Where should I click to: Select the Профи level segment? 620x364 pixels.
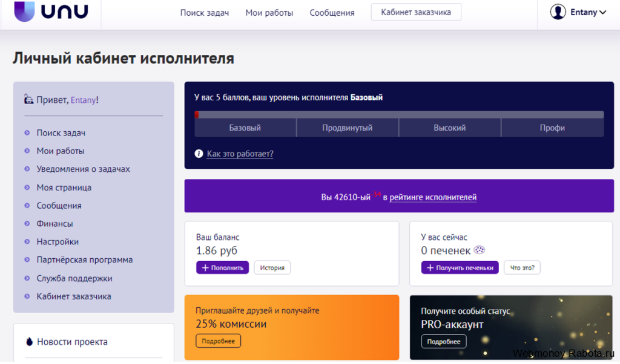552,128
